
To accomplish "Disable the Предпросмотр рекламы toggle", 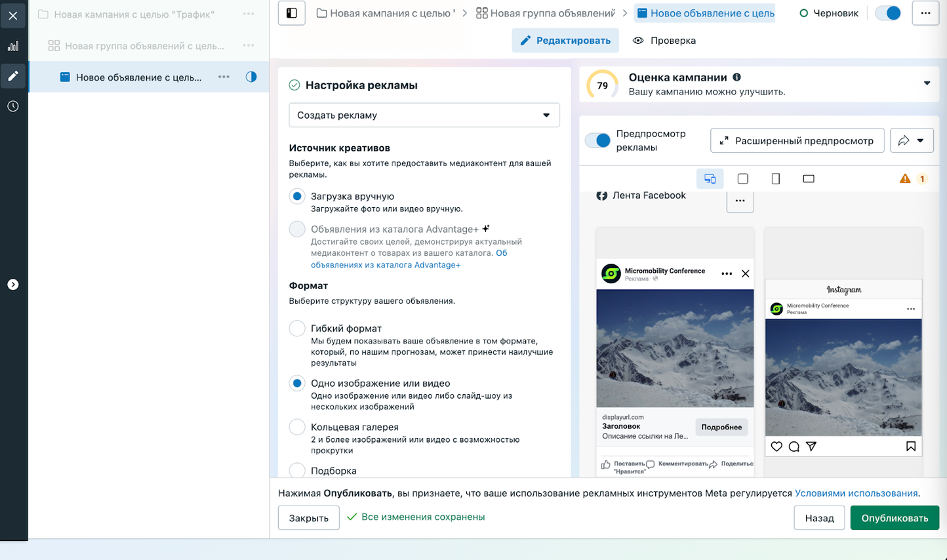I will click(597, 140).
